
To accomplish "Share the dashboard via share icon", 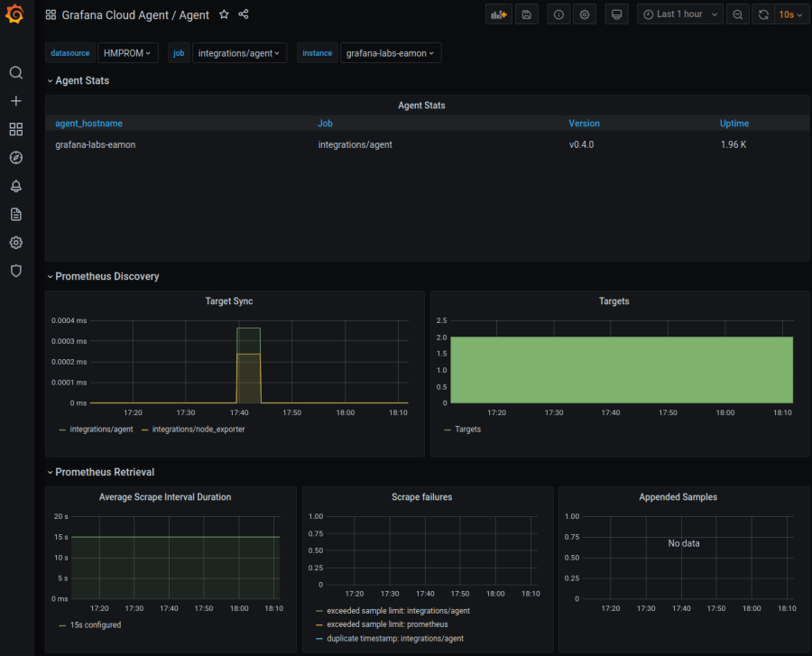I will [x=244, y=14].
